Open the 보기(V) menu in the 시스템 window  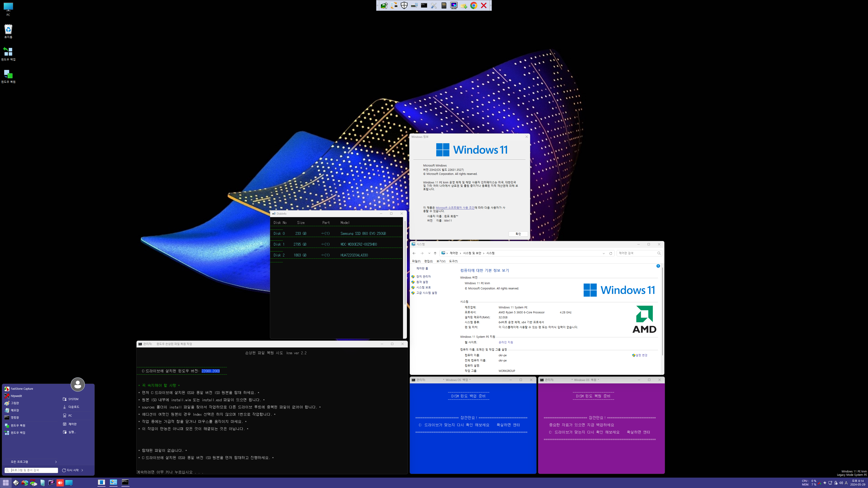(x=441, y=261)
